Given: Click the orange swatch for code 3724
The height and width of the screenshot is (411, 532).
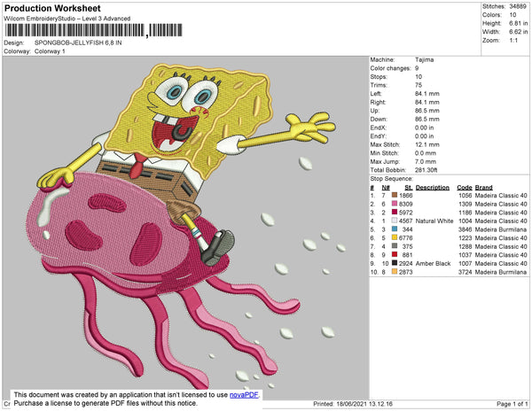Looking at the screenshot, I should coord(395,271).
